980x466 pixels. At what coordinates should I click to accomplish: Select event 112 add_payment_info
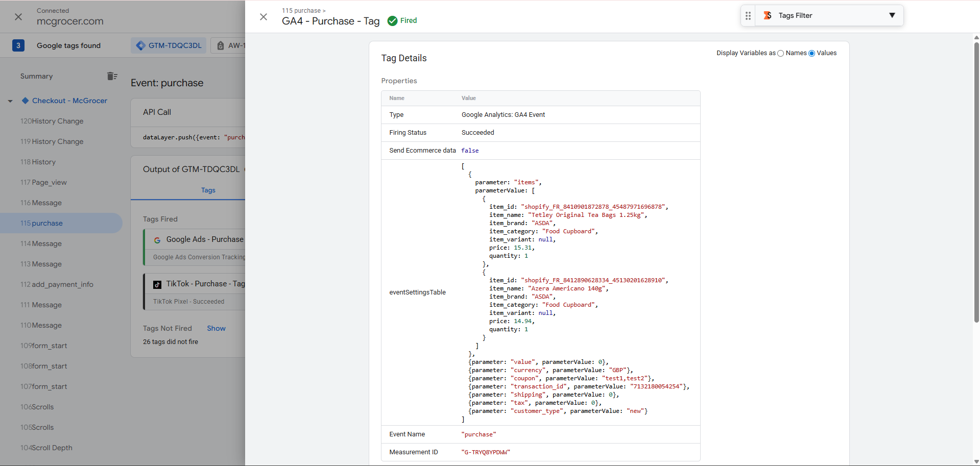point(57,284)
